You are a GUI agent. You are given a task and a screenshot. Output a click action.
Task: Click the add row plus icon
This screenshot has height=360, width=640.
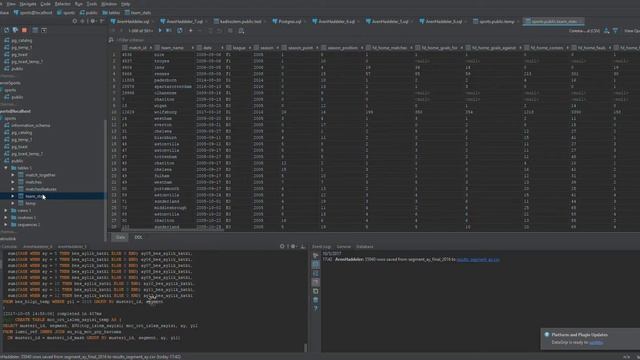pyautogui.click(x=190, y=30)
